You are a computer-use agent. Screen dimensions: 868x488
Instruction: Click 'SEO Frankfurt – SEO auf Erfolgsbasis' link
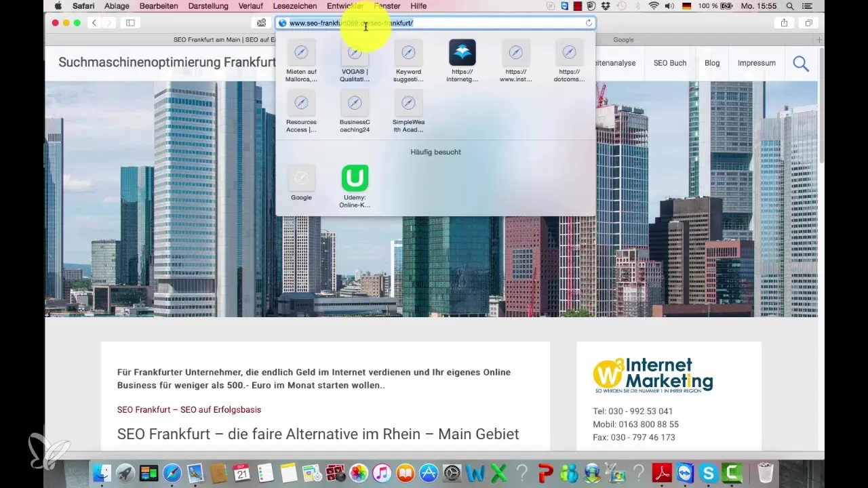pyautogui.click(x=189, y=409)
